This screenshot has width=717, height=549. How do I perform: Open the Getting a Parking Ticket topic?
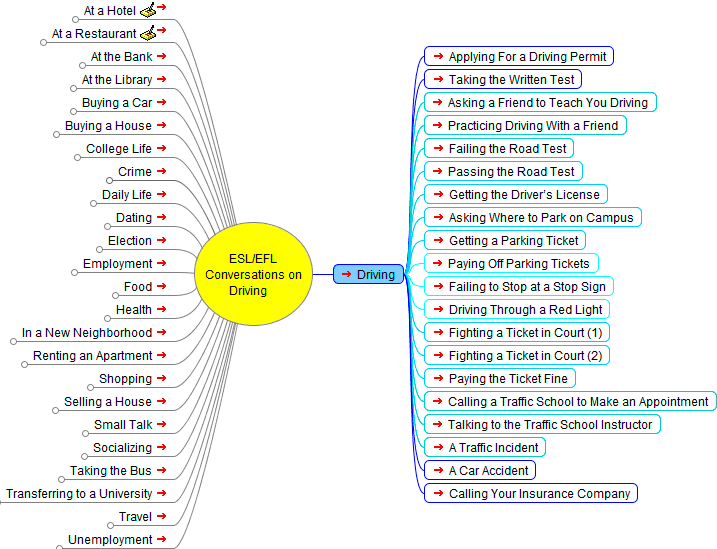point(513,241)
